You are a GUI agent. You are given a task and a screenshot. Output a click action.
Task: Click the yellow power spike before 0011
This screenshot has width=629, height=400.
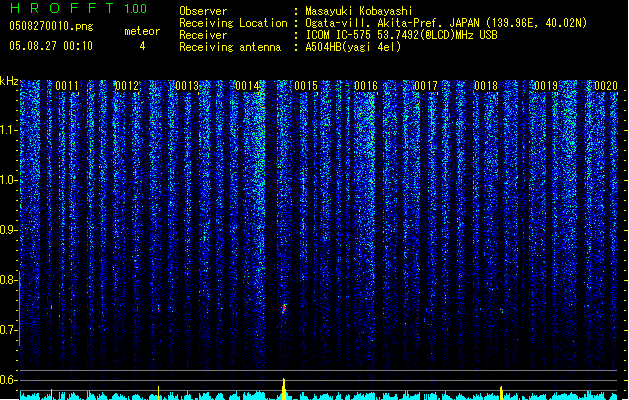51,394
